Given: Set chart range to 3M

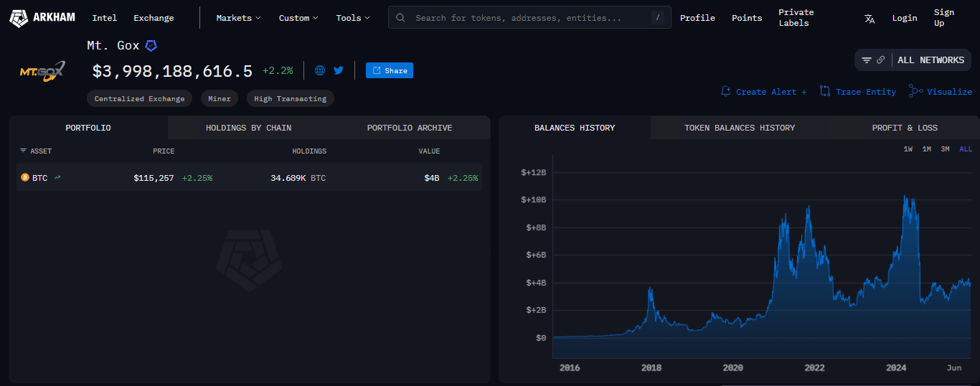Looking at the screenshot, I should (946, 149).
